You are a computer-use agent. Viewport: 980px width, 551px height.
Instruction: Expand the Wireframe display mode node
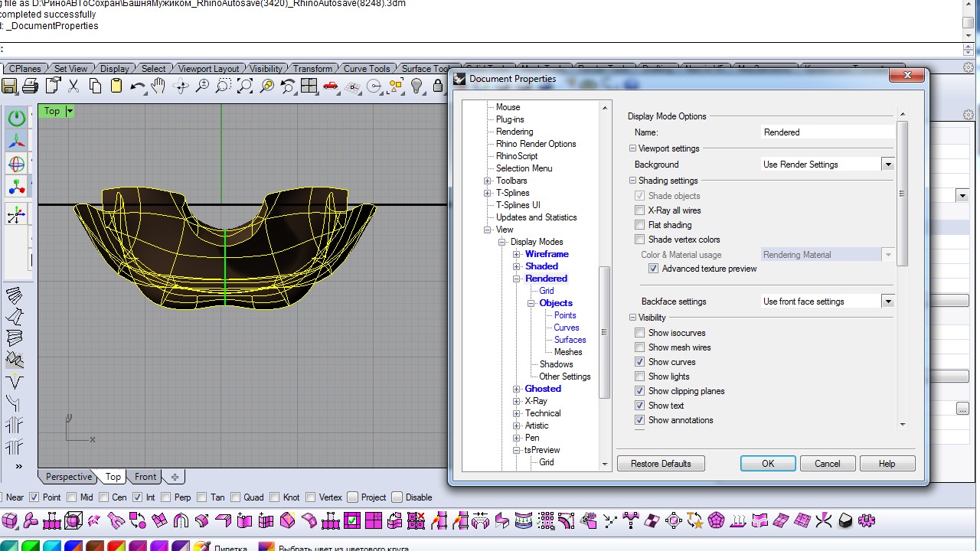(517, 254)
